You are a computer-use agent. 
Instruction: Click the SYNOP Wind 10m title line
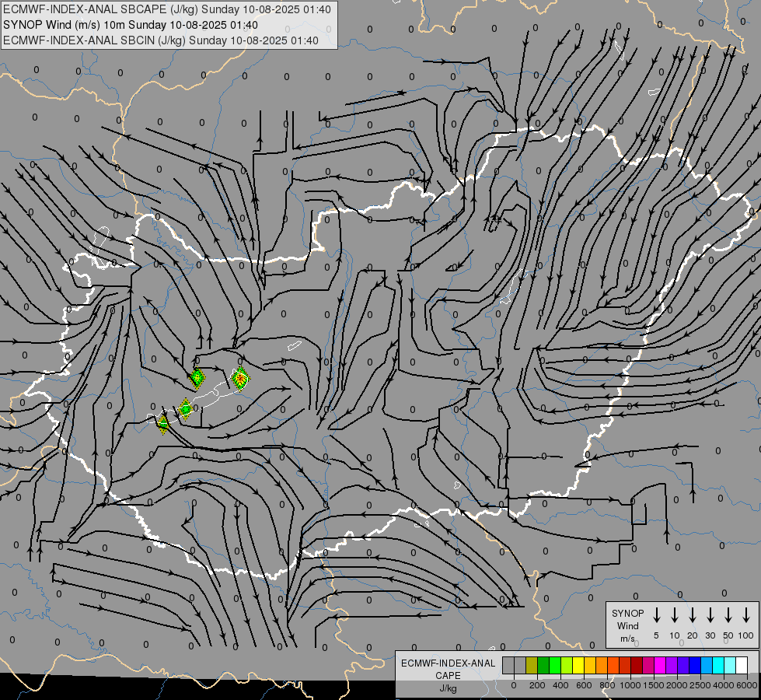point(131,25)
